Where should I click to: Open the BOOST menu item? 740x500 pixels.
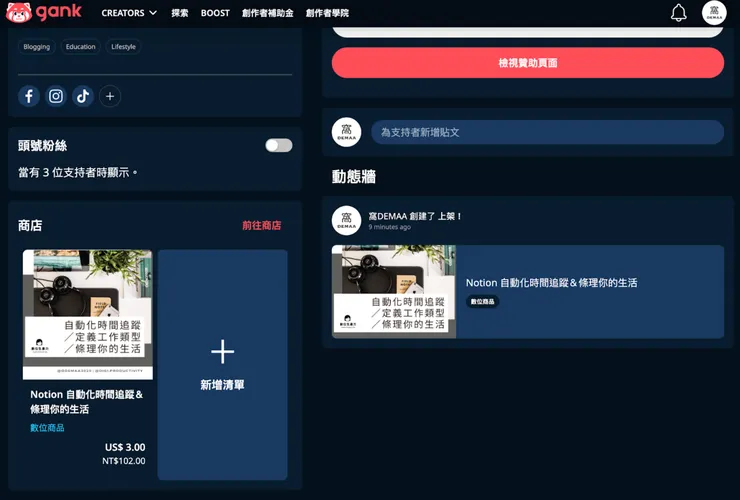(215, 13)
